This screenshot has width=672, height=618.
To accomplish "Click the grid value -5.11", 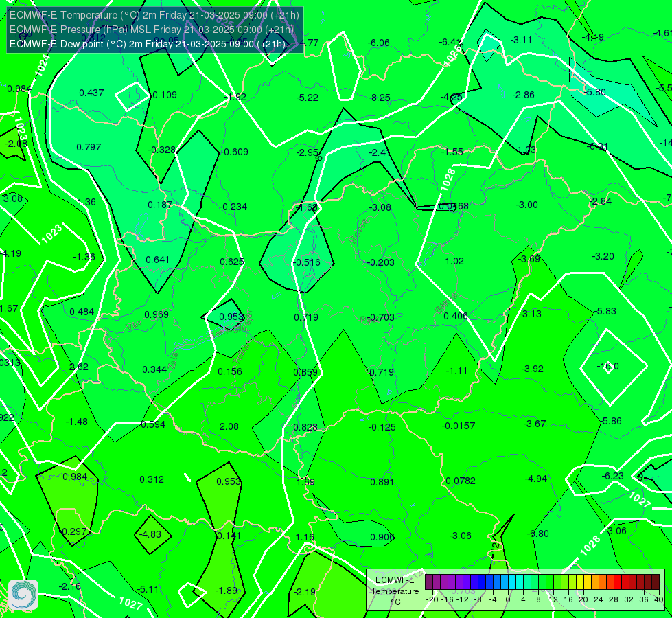I will [148, 590].
